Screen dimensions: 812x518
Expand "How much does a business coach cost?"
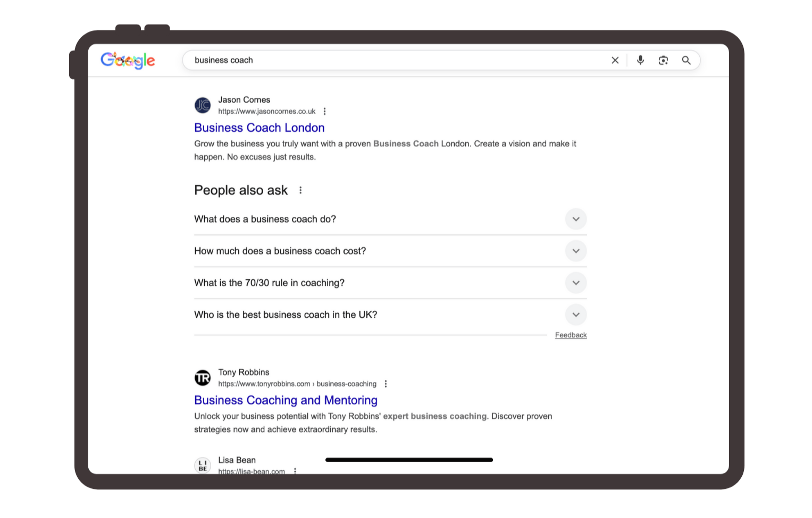pos(575,251)
